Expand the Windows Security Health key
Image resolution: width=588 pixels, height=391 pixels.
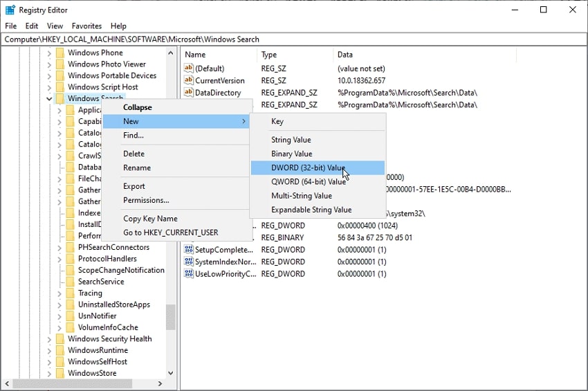tap(49, 339)
